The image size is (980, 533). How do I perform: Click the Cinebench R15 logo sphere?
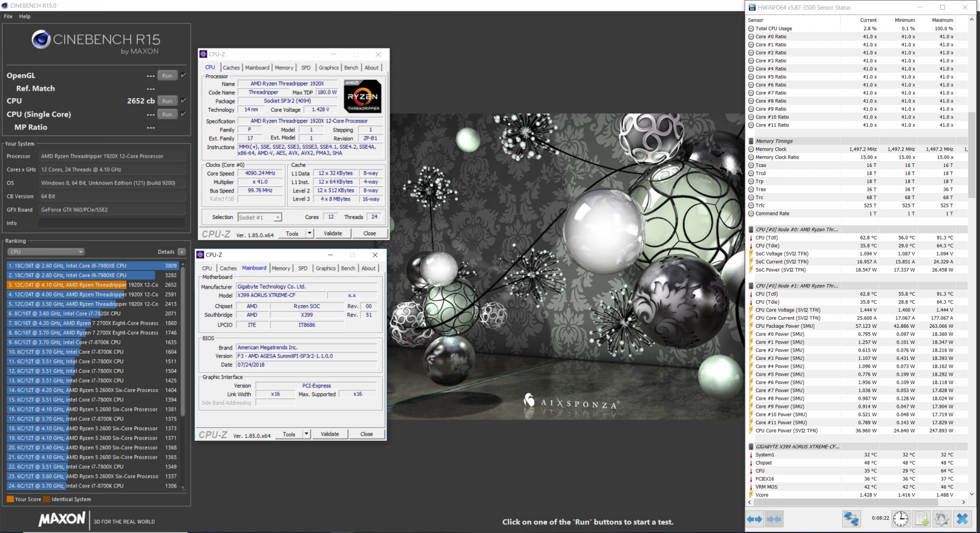(x=41, y=39)
